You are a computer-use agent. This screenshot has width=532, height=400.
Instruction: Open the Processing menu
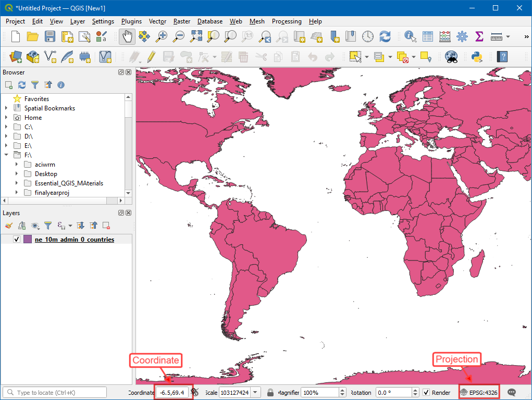[x=286, y=21]
